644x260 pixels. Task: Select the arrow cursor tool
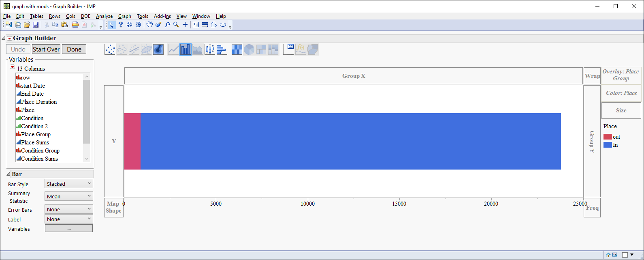point(111,25)
